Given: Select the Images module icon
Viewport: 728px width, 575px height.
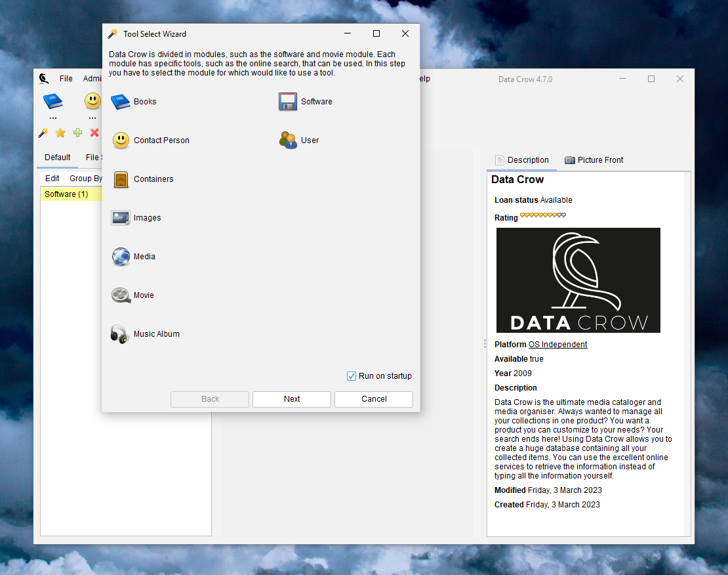Looking at the screenshot, I should click(x=120, y=217).
